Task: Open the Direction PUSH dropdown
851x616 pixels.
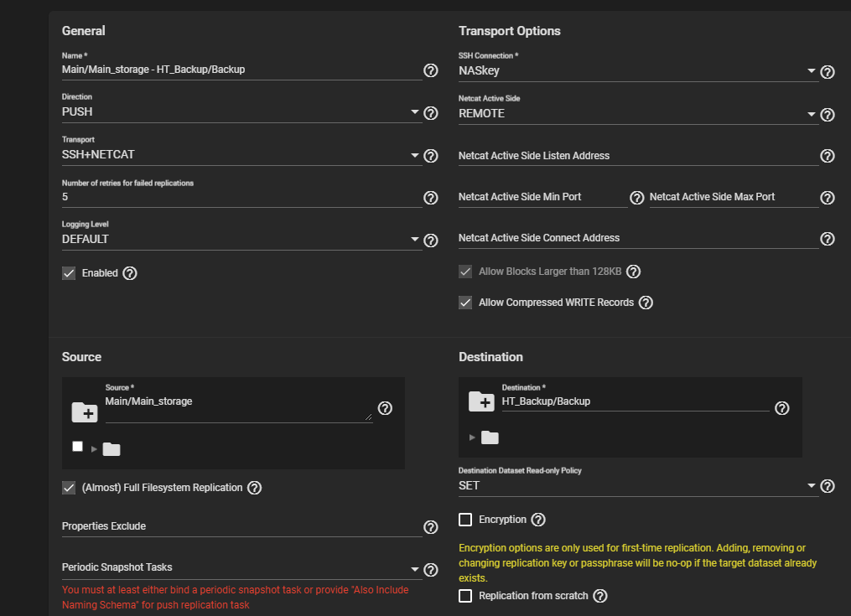Action: (x=241, y=111)
